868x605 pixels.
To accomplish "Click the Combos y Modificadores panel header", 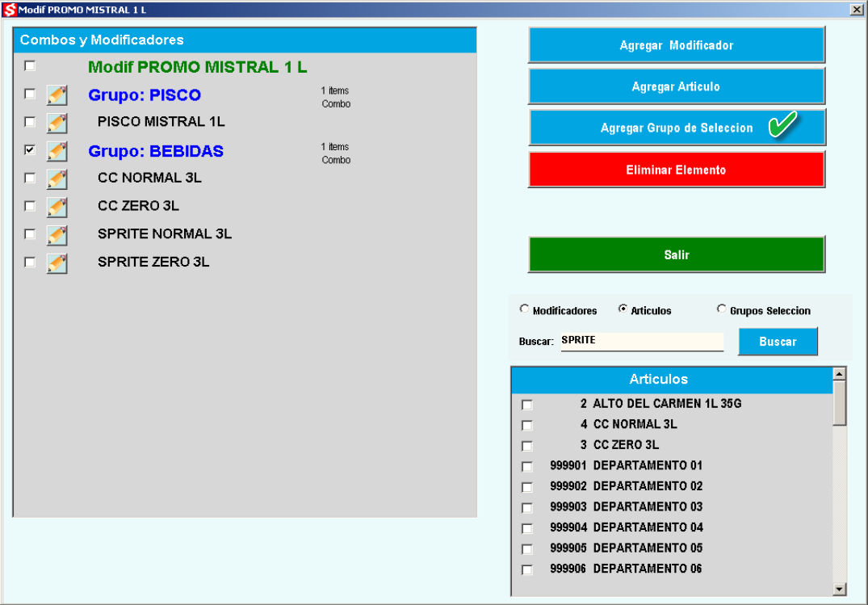I will tap(245, 40).
